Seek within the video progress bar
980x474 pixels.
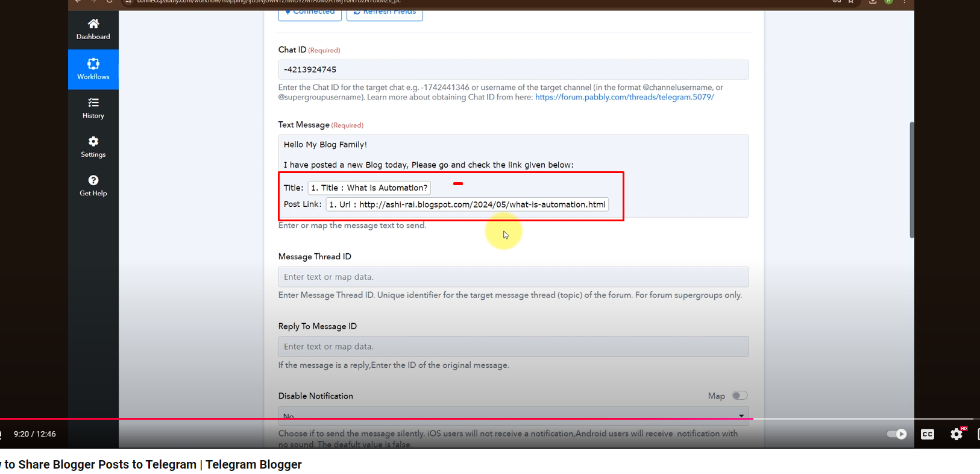490,419
